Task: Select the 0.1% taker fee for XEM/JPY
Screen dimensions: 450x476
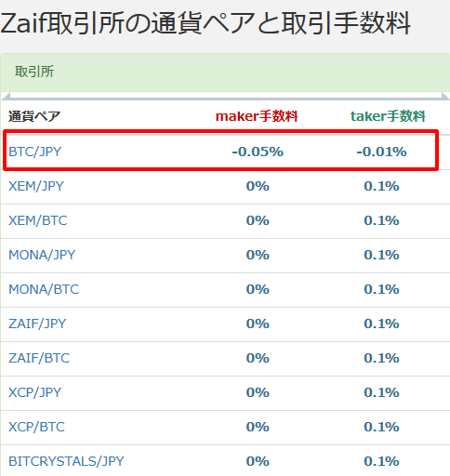Action: [381, 186]
